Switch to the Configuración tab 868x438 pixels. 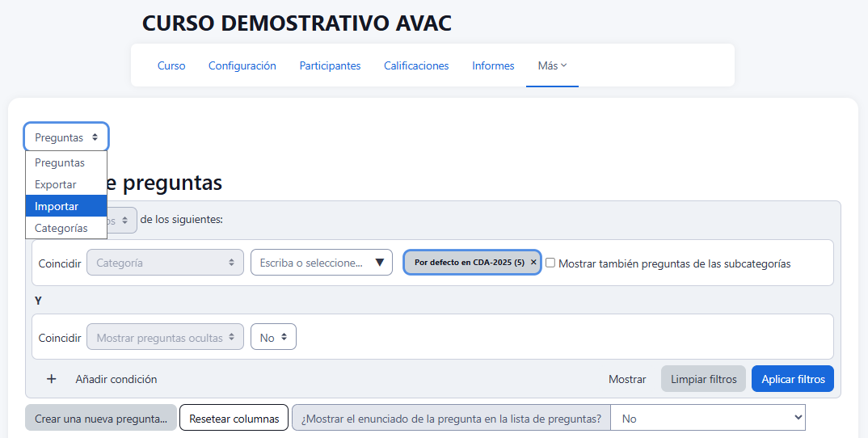(242, 65)
